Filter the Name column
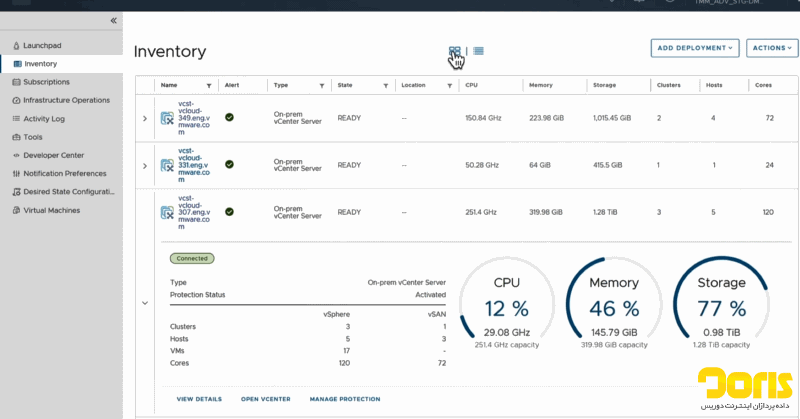 click(209, 86)
